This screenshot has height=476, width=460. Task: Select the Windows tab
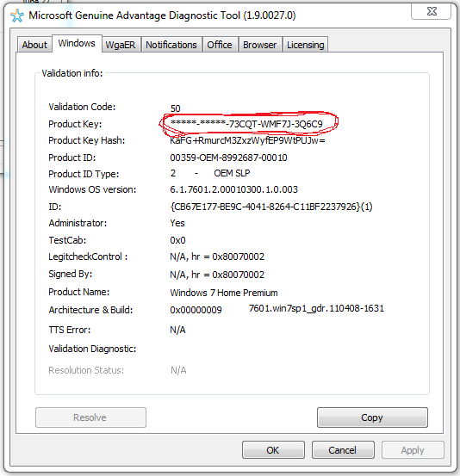[x=77, y=43]
